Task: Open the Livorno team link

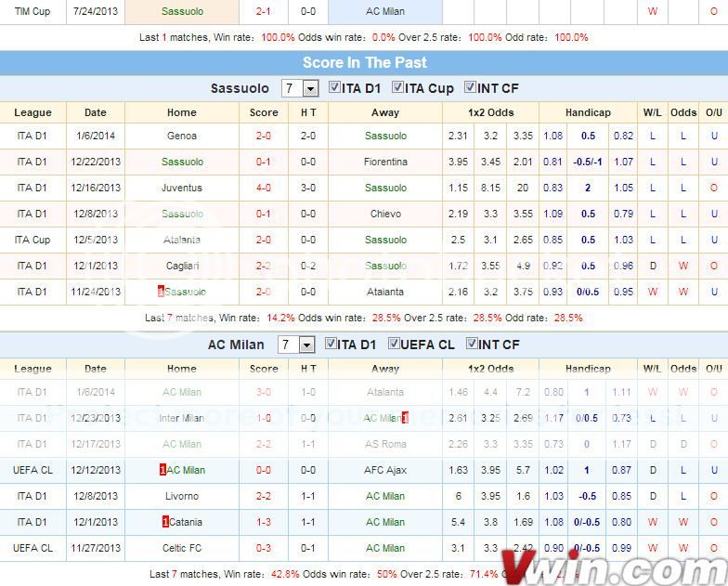Action: pos(182,496)
